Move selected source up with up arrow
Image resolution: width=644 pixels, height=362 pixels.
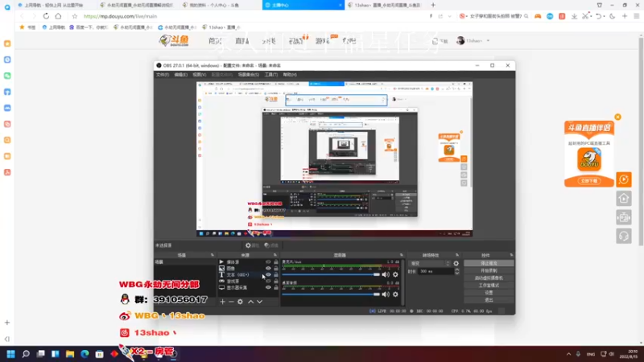[250, 302]
